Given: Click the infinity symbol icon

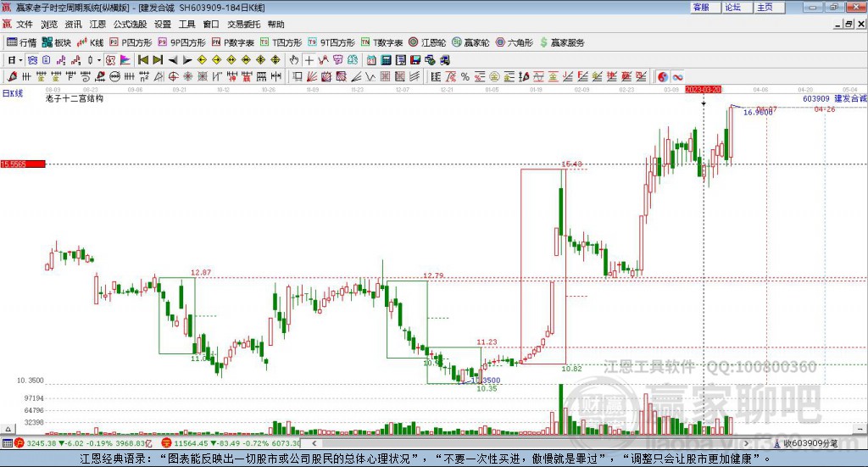Looking at the screenshot, I should pos(677,76).
